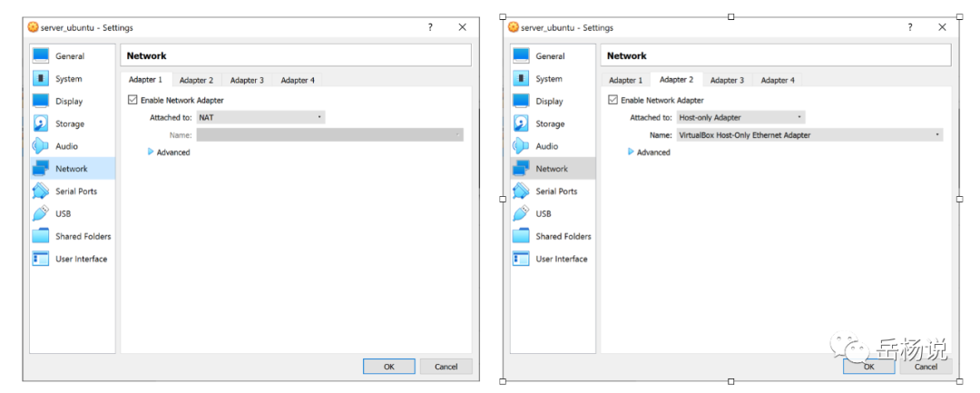Click Network icon in right Settings window
This screenshot has width=980, height=393.
[521, 169]
